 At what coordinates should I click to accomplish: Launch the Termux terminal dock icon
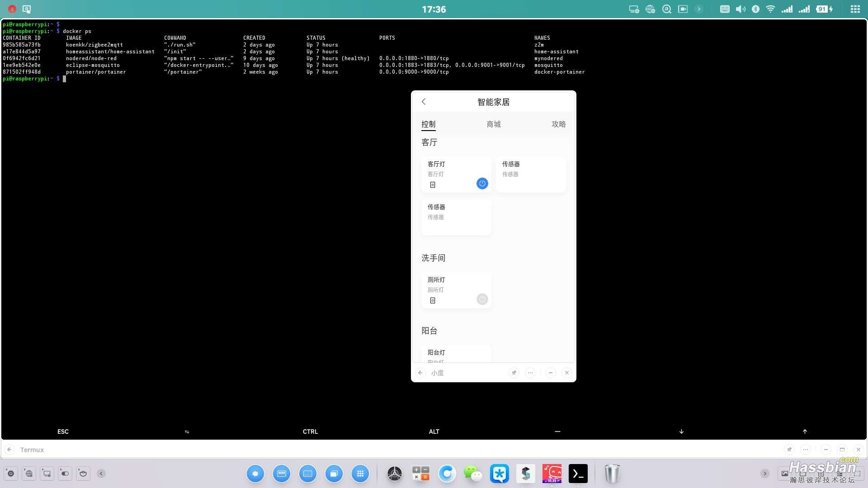578,474
